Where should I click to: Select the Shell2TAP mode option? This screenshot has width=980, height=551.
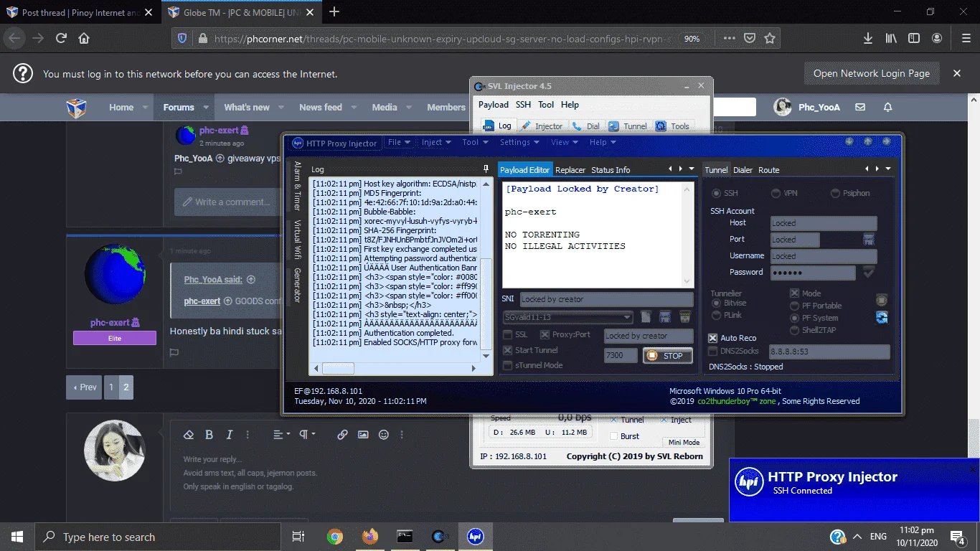(x=794, y=330)
